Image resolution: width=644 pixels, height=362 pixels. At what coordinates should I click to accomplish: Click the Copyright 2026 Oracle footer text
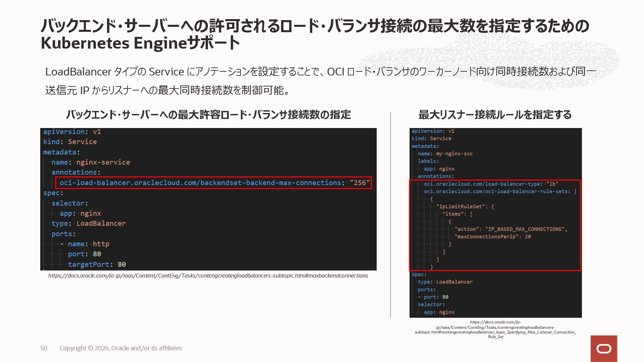(121, 348)
